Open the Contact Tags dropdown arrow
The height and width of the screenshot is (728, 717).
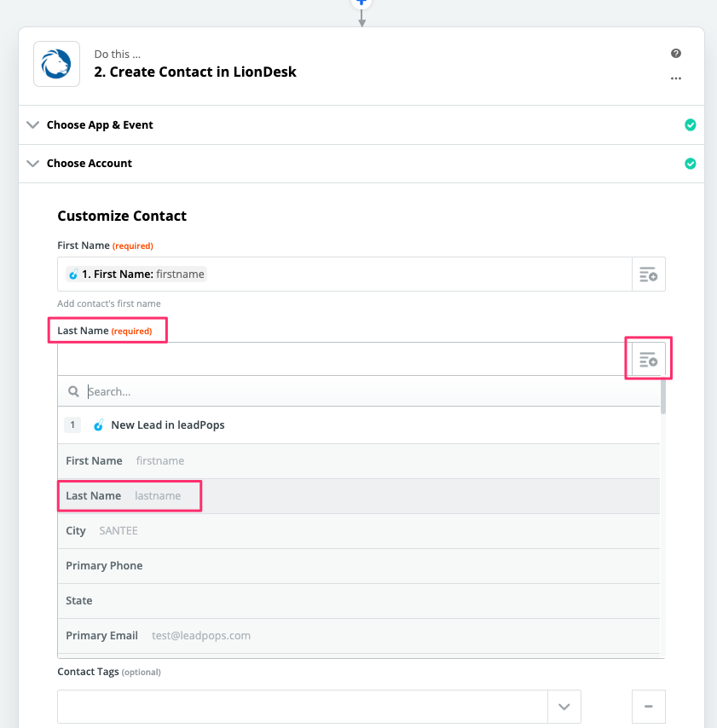coord(564,707)
